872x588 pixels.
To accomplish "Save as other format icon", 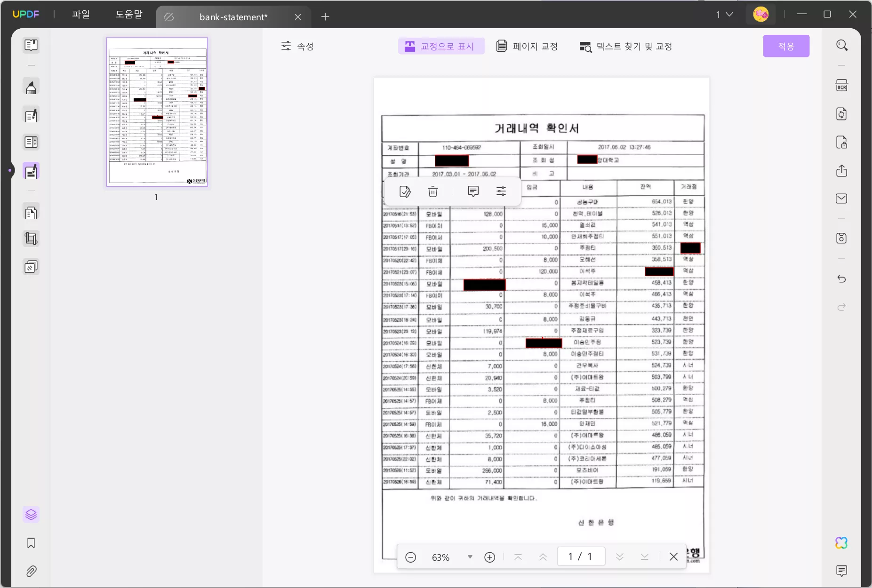I will pyautogui.click(x=841, y=238).
